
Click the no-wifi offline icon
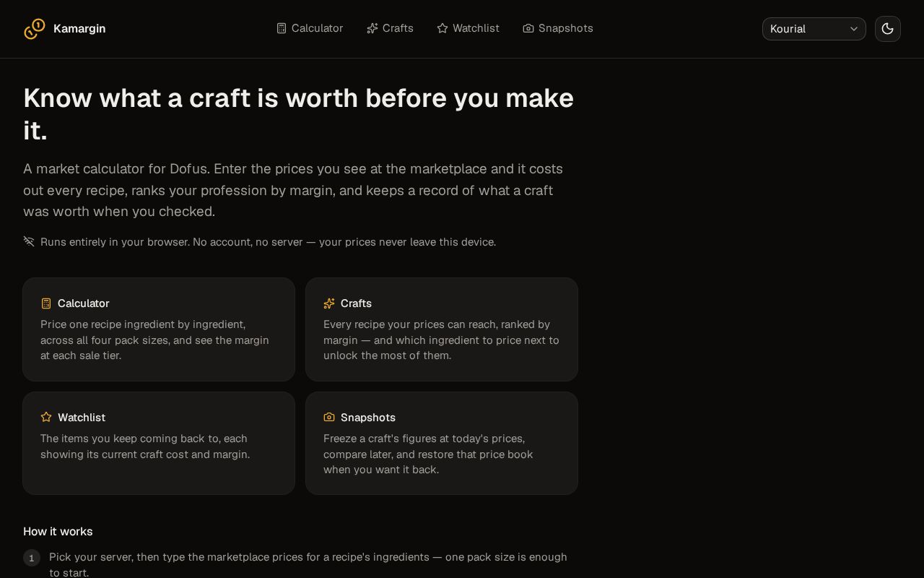[x=29, y=241]
